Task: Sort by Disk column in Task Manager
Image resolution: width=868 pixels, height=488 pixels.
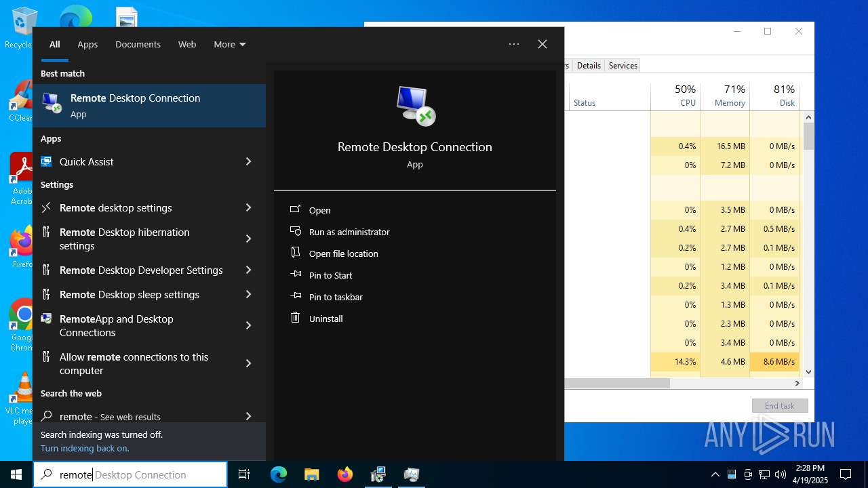Action: pyautogui.click(x=774, y=96)
